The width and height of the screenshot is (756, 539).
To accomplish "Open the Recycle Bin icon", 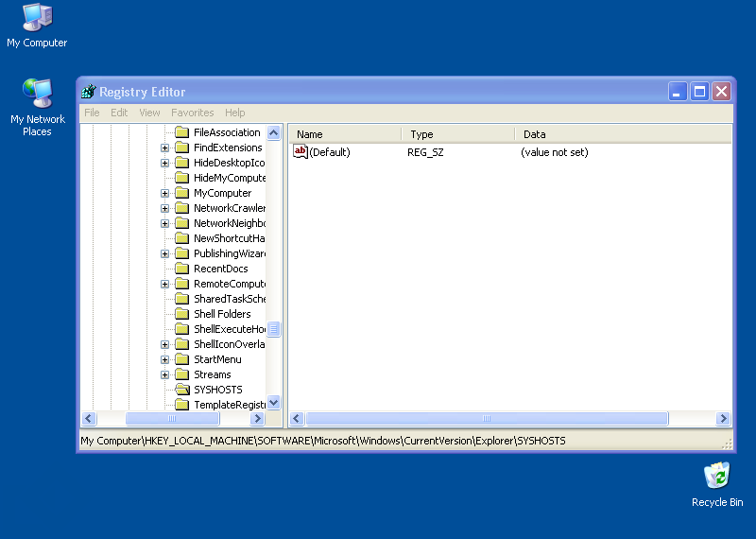I will [x=717, y=476].
